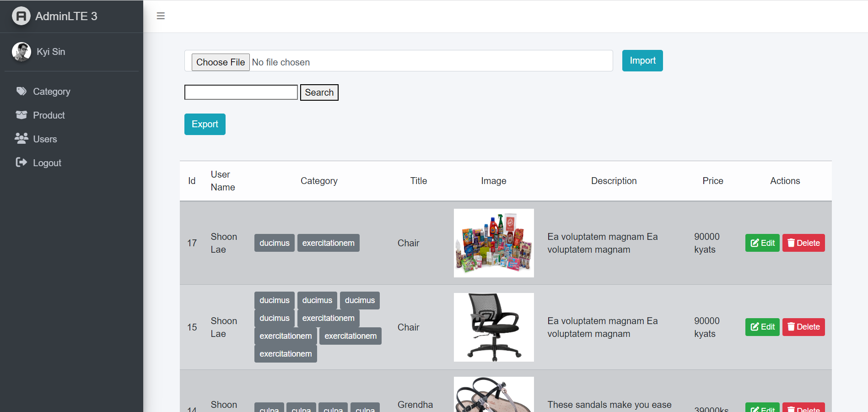The image size is (868, 412).
Task: Click Id cell 17
Action: click(x=192, y=243)
